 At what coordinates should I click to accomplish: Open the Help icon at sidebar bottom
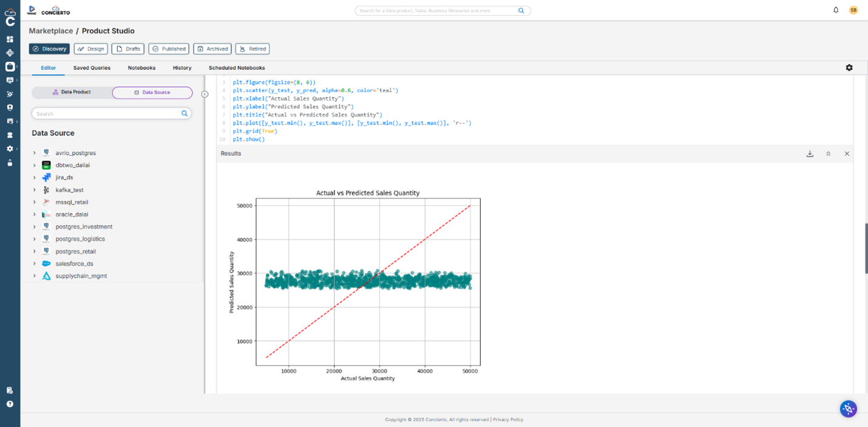click(x=10, y=403)
